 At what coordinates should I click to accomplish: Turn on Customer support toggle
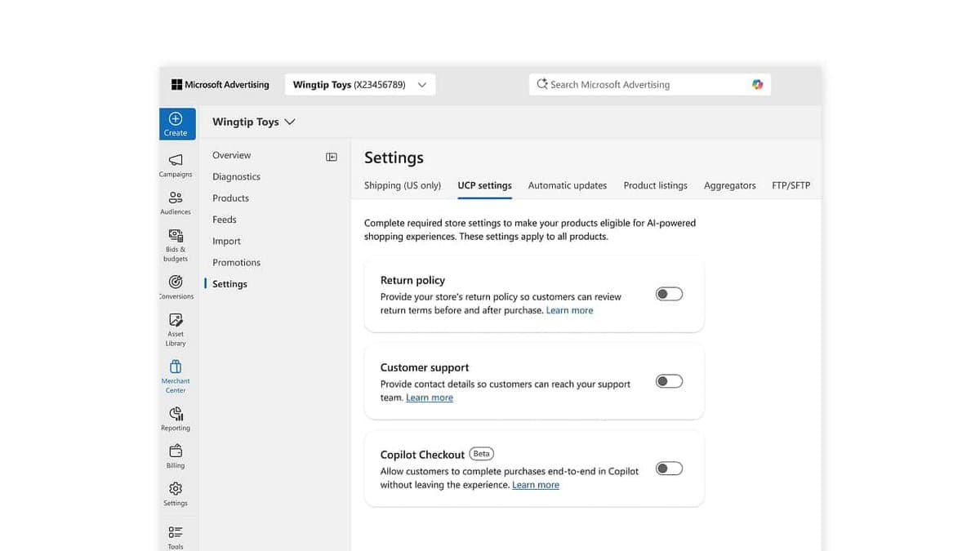click(x=669, y=380)
